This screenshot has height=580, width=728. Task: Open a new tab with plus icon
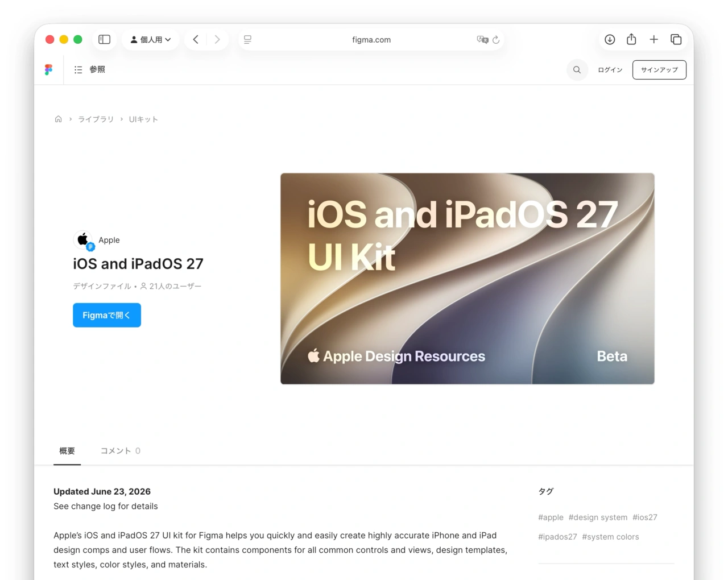(654, 39)
